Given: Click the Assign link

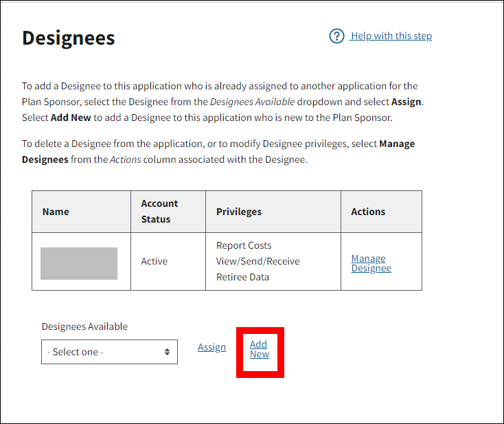Looking at the screenshot, I should [211, 347].
